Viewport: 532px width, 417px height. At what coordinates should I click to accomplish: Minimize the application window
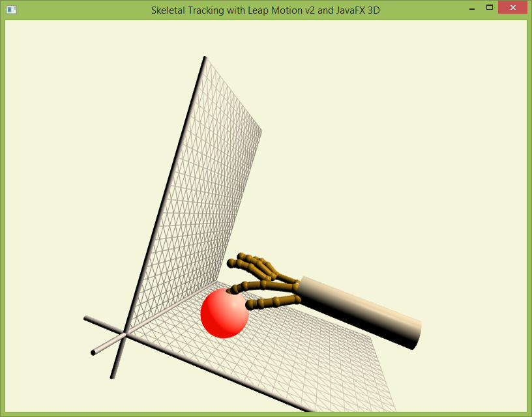(471, 8)
